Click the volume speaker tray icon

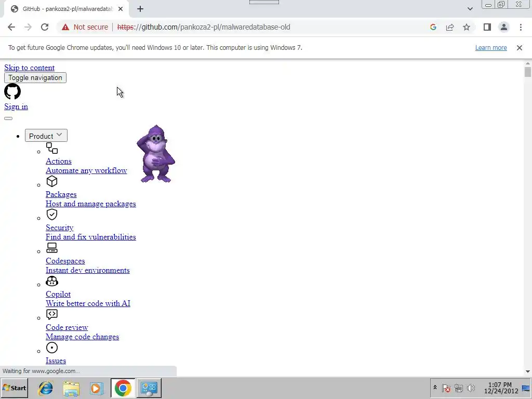coord(471,388)
